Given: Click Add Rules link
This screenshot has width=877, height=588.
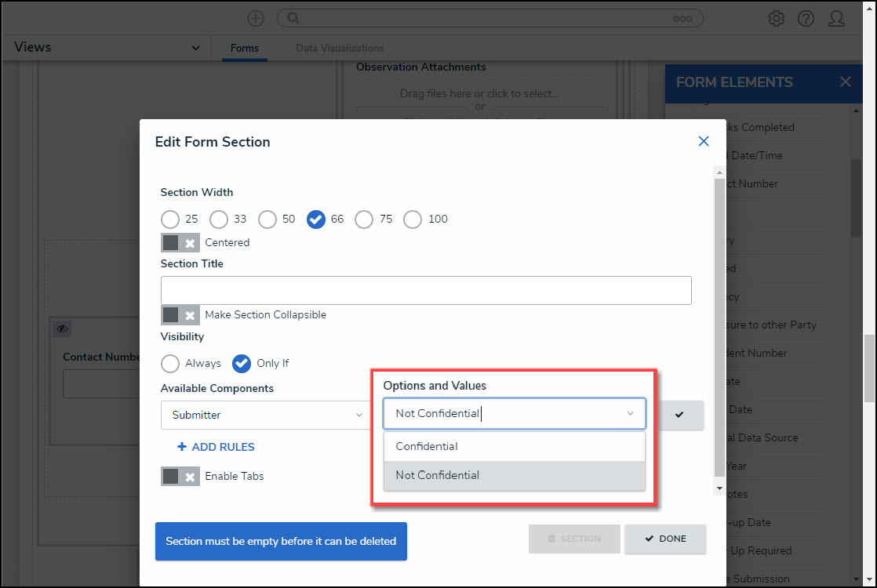Looking at the screenshot, I should tap(217, 447).
